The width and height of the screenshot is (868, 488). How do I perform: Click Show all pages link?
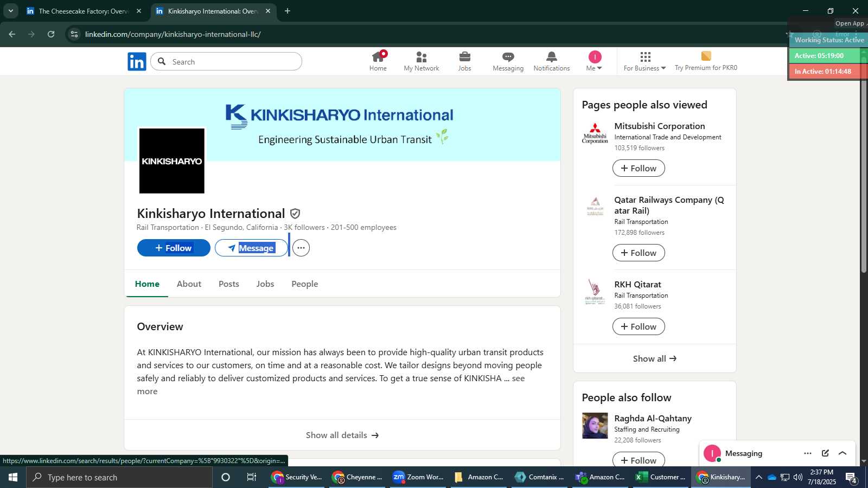pos(655,358)
